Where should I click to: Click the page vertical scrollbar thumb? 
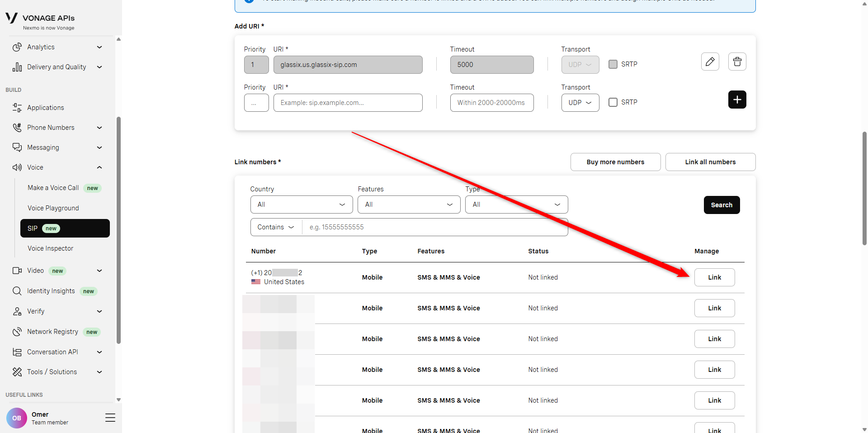click(864, 188)
